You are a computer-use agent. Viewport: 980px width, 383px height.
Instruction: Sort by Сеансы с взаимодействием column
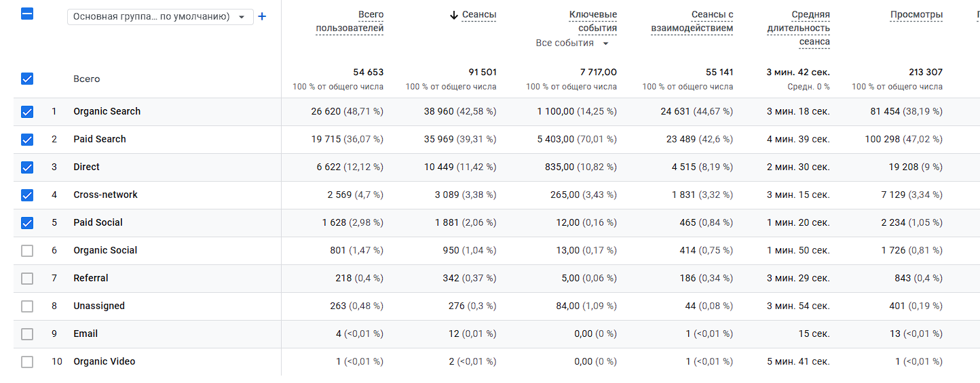pos(692,22)
